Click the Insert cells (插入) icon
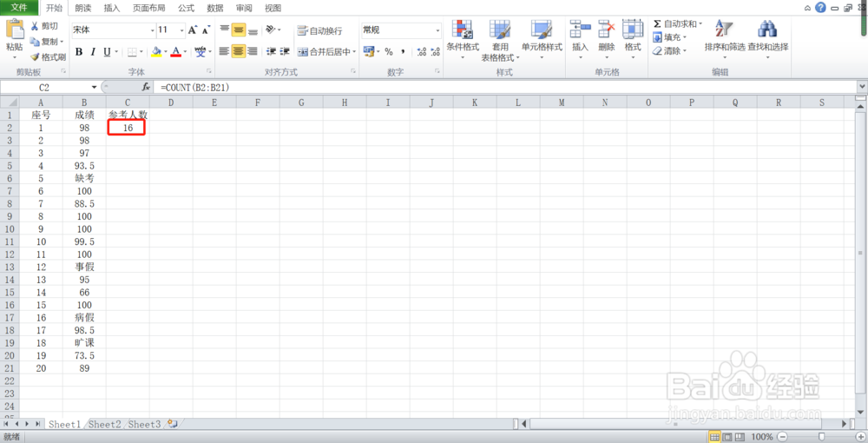This screenshot has width=868, height=443. coord(580,30)
